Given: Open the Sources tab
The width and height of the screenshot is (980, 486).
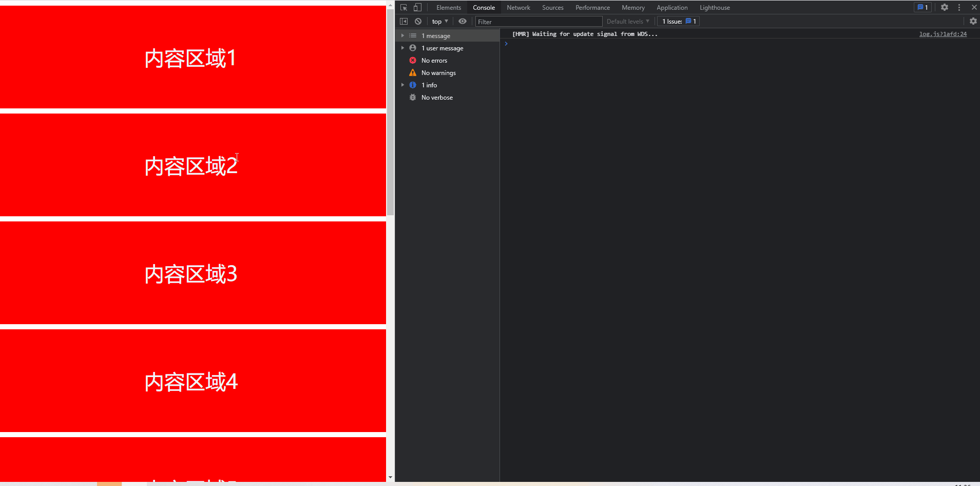Looking at the screenshot, I should coord(553,7).
